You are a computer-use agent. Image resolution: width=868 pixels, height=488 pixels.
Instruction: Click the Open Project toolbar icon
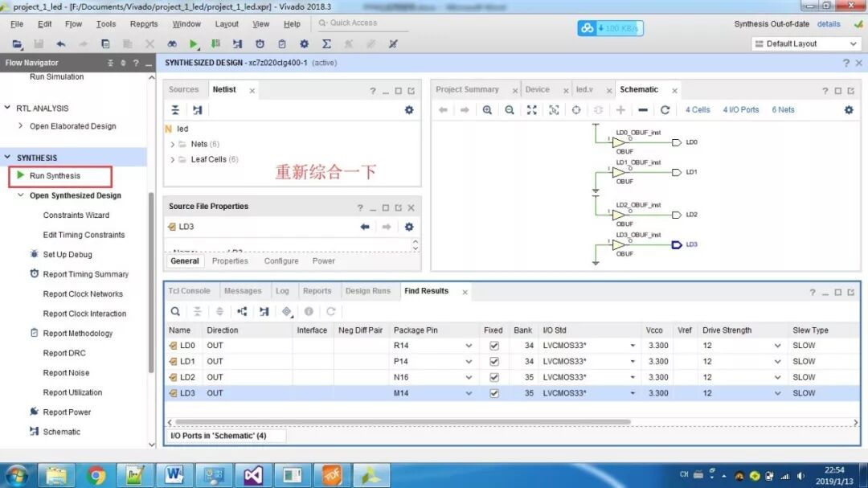pyautogui.click(x=17, y=43)
